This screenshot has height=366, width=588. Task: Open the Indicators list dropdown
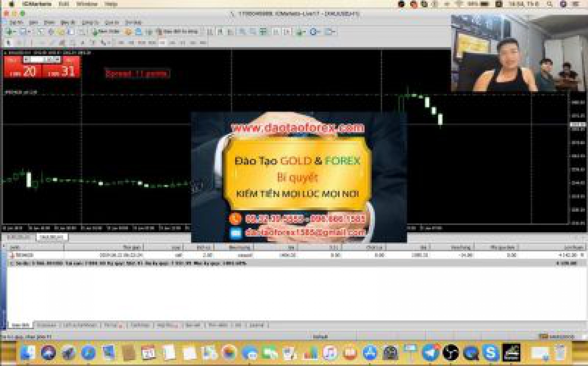coord(300,31)
